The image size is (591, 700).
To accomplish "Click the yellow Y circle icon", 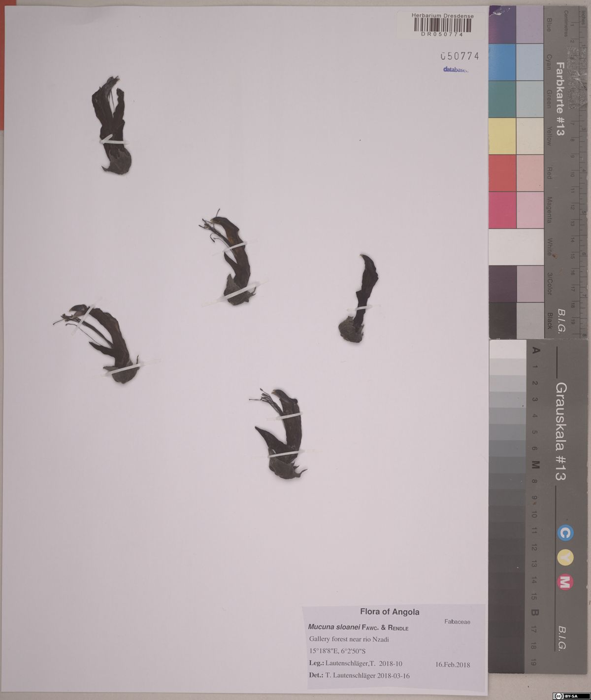I will (x=564, y=558).
